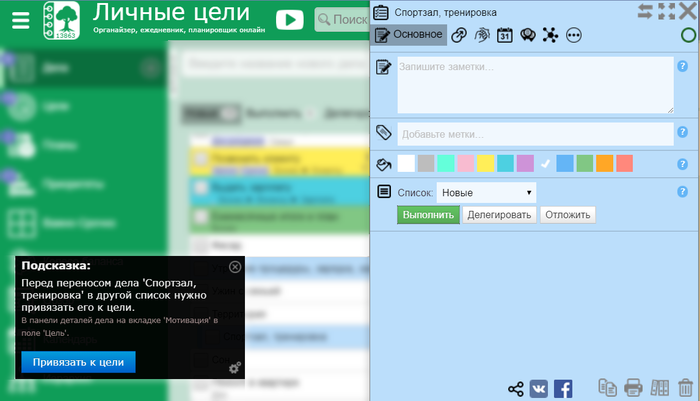Open the calendar 31 tab
Viewport: 700px width, 401px height.
click(x=505, y=35)
